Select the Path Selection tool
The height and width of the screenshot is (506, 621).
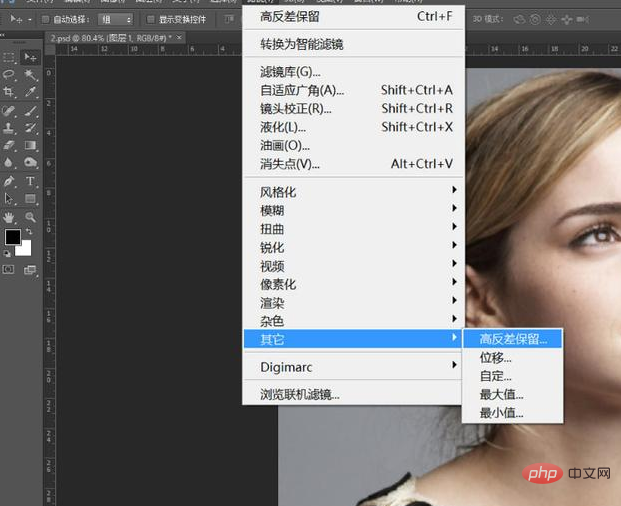[x=9, y=198]
